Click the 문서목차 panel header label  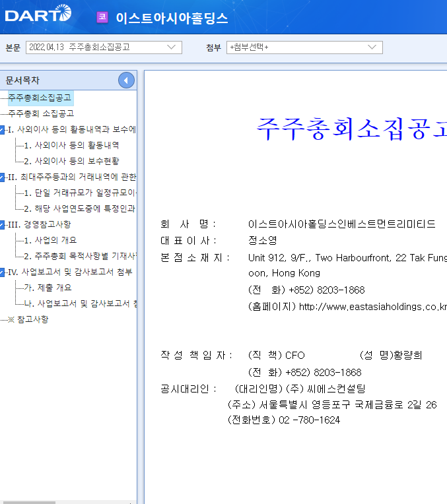pyautogui.click(x=22, y=80)
